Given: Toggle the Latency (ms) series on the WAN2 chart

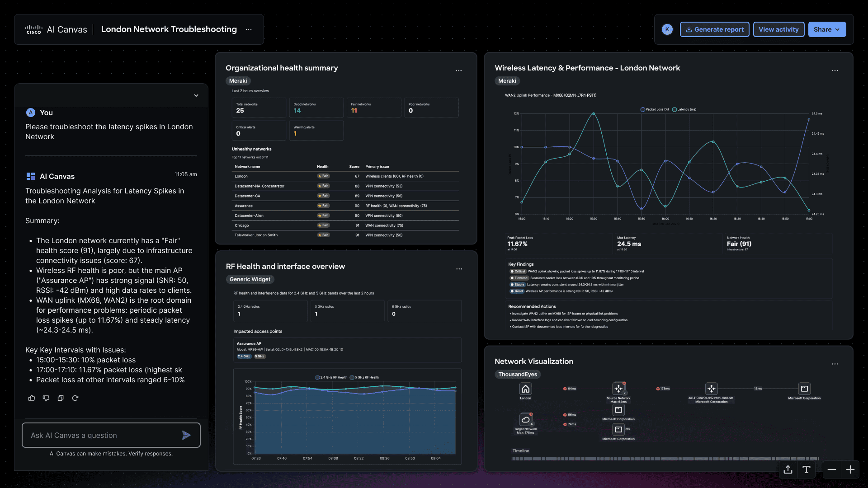Looking at the screenshot, I should click(684, 109).
